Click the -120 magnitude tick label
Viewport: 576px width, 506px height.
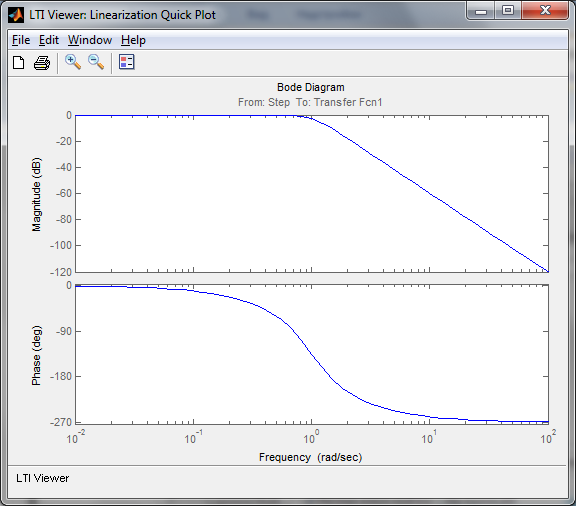[x=61, y=272]
